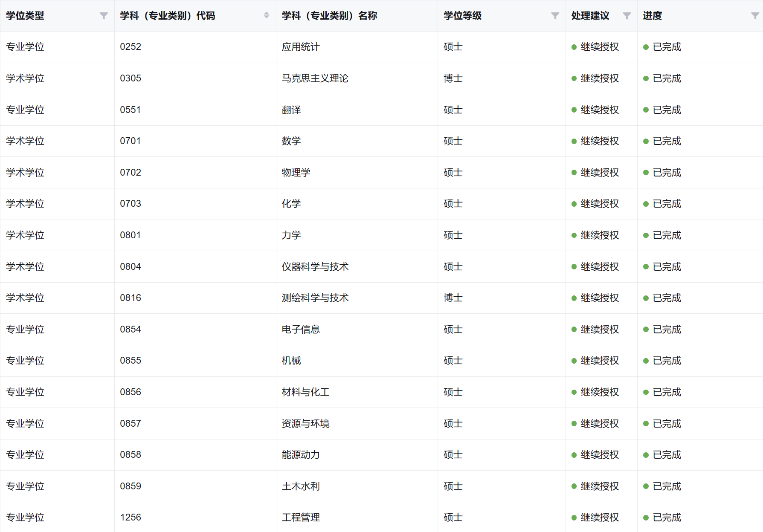Open the filter icon on 学位类型 column
The width and height of the screenshot is (763, 532).
(x=104, y=16)
